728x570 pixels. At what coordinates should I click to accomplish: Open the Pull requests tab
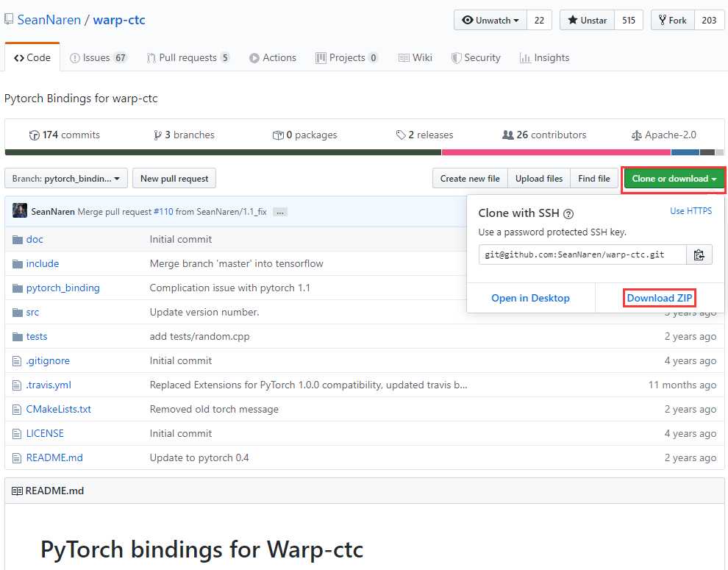click(188, 57)
